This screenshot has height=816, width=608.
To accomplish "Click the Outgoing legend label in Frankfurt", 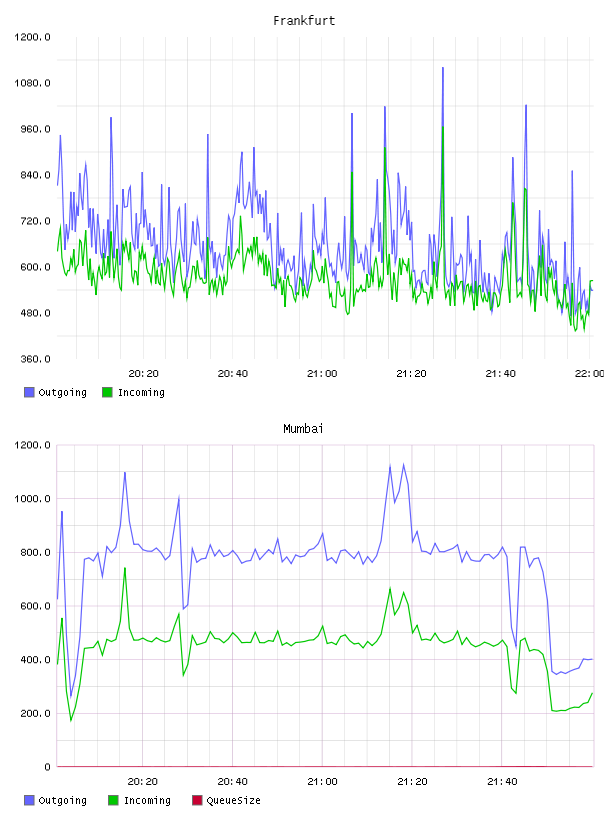I will click(x=62, y=393).
